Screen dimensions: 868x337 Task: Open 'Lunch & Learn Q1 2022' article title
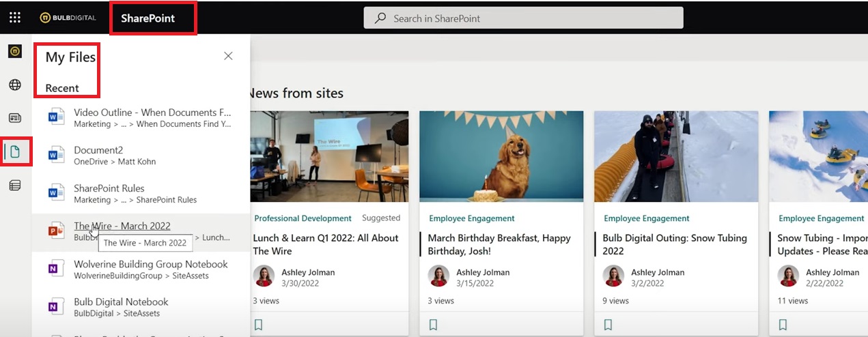[x=326, y=244]
